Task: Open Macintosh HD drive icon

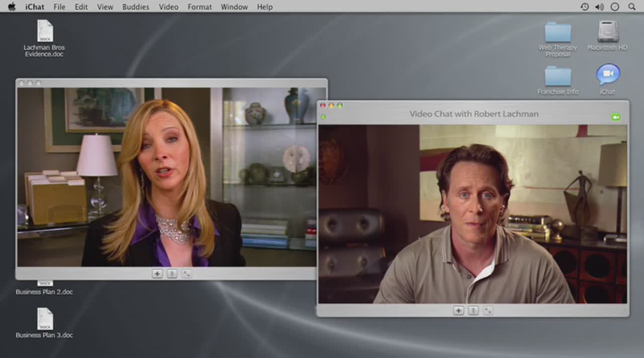Action: coord(608,32)
